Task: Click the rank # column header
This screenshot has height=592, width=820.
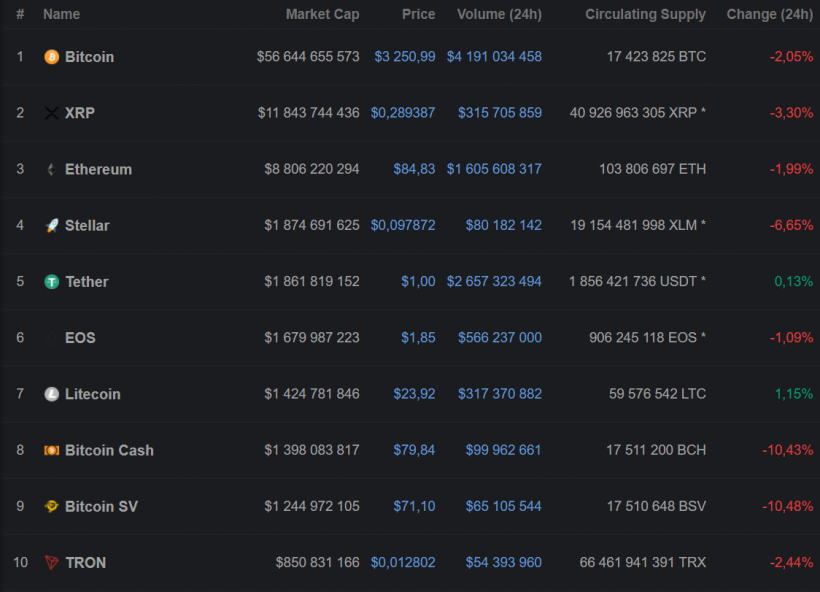Action: tap(20, 14)
